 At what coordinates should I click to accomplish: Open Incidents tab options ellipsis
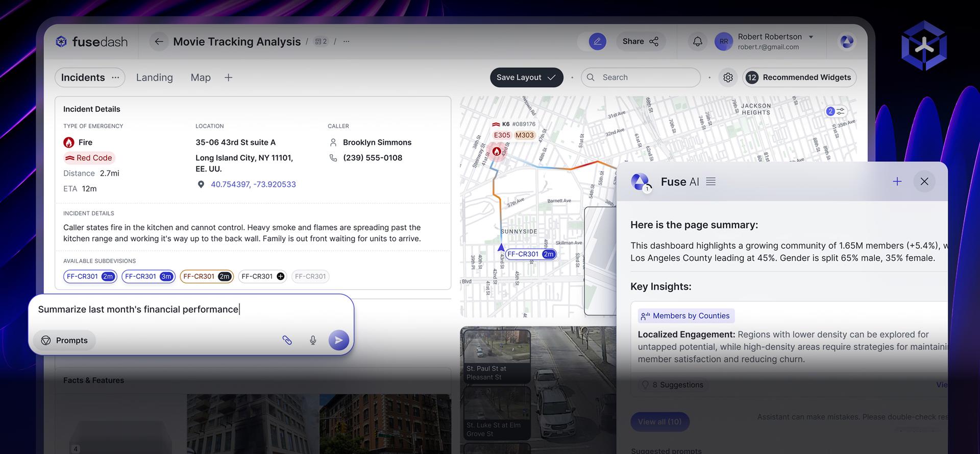click(115, 77)
